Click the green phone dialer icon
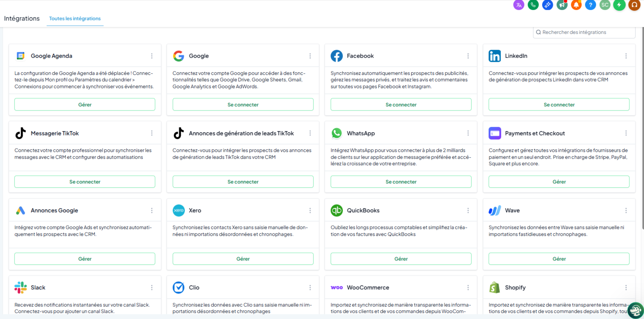The height and width of the screenshot is (319, 644). click(x=533, y=5)
